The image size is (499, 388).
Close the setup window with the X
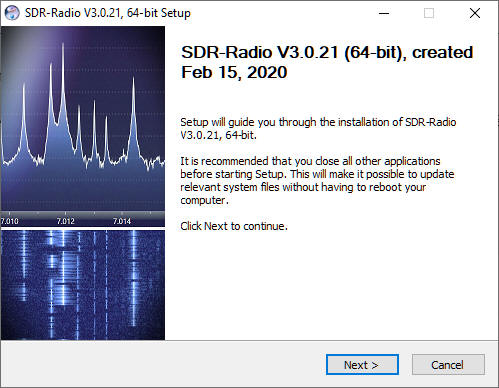475,13
